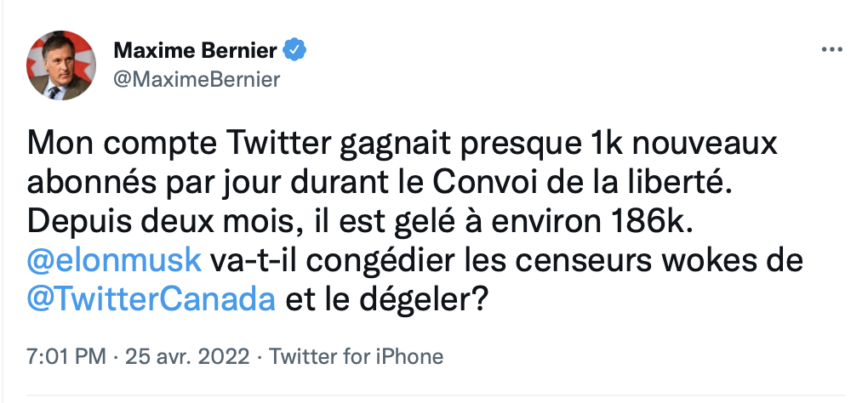The width and height of the screenshot is (868, 403).
Task: Click the blue verified checkmark badge
Action: pos(294,50)
